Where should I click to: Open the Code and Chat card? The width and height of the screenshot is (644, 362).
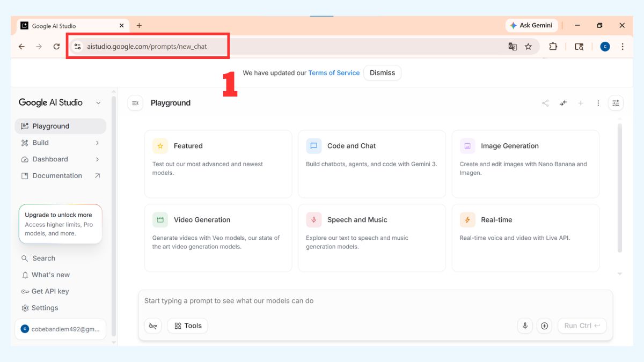coord(372,164)
